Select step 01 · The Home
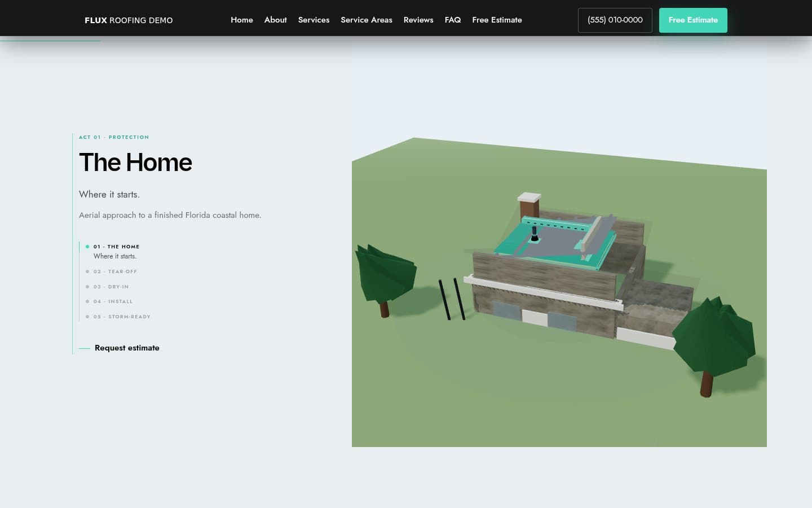812x508 pixels. [x=113, y=251]
